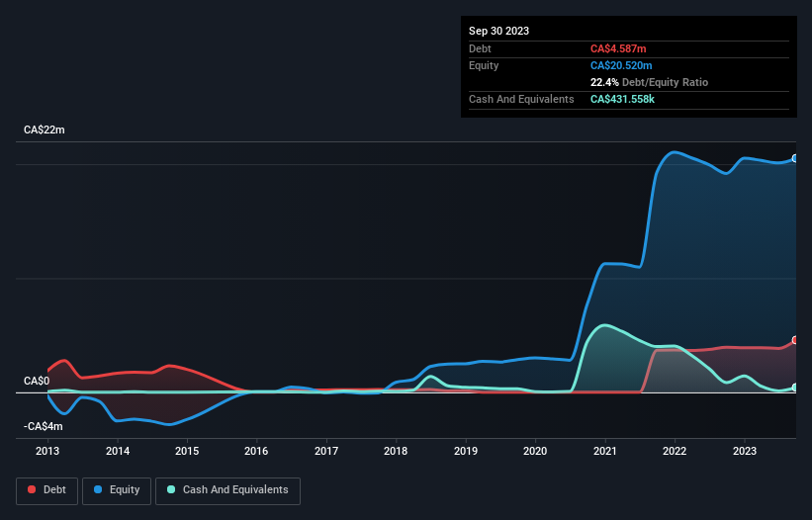Click the 2018 x-axis label

[x=396, y=451]
